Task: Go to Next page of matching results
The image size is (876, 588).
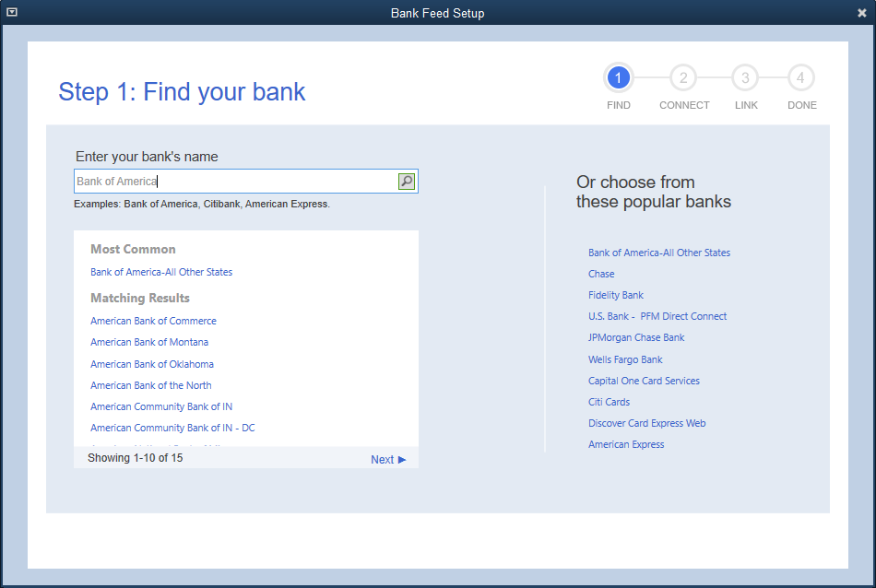Action: point(388,460)
